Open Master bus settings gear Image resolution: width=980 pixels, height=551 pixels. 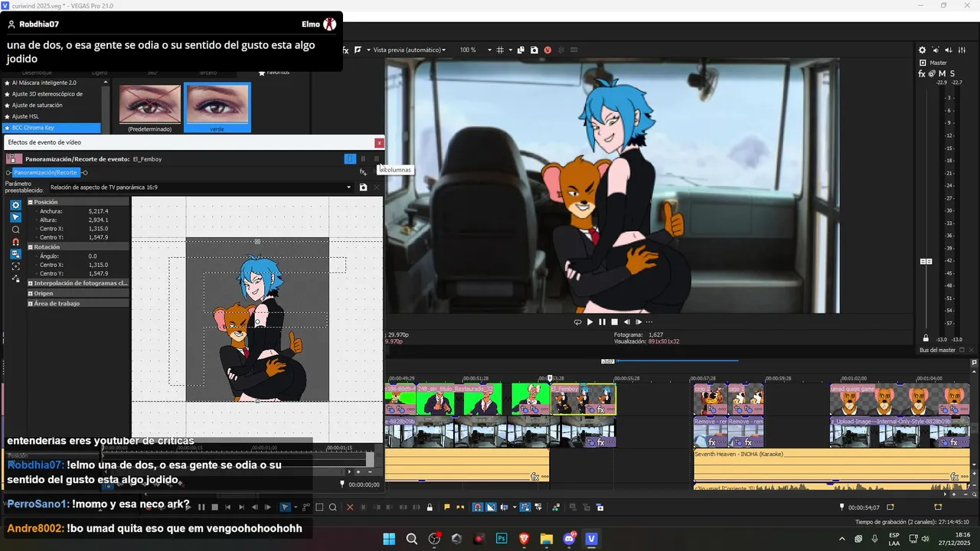click(x=922, y=50)
